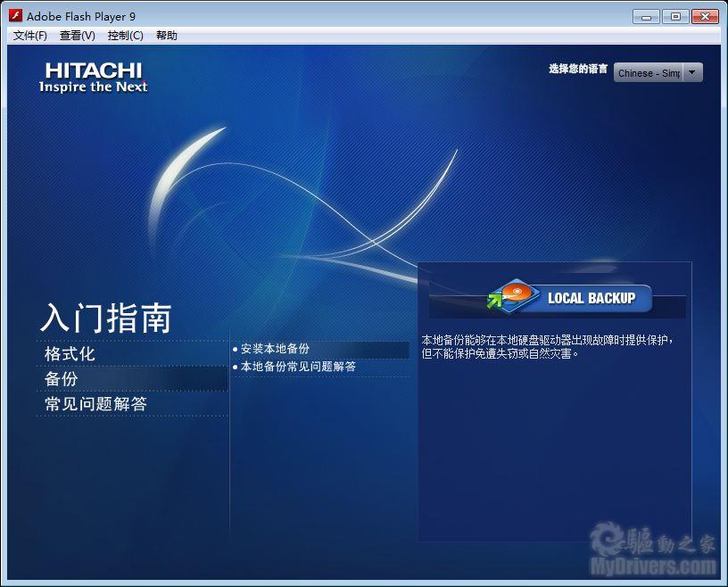Close the Adobe Flash Player window

click(x=705, y=16)
